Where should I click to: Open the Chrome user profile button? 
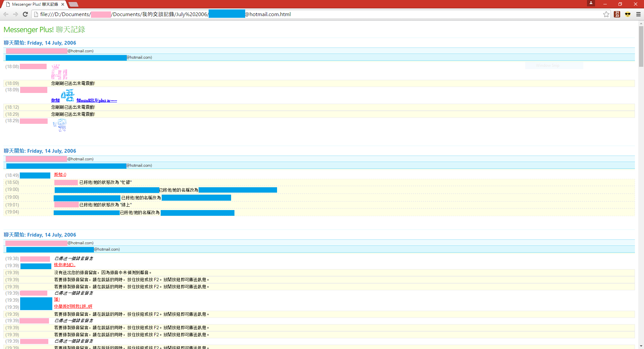(591, 3)
